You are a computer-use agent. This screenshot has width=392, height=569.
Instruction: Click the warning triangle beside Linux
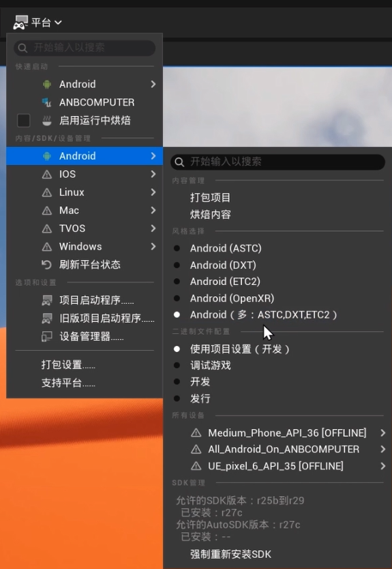pos(47,192)
